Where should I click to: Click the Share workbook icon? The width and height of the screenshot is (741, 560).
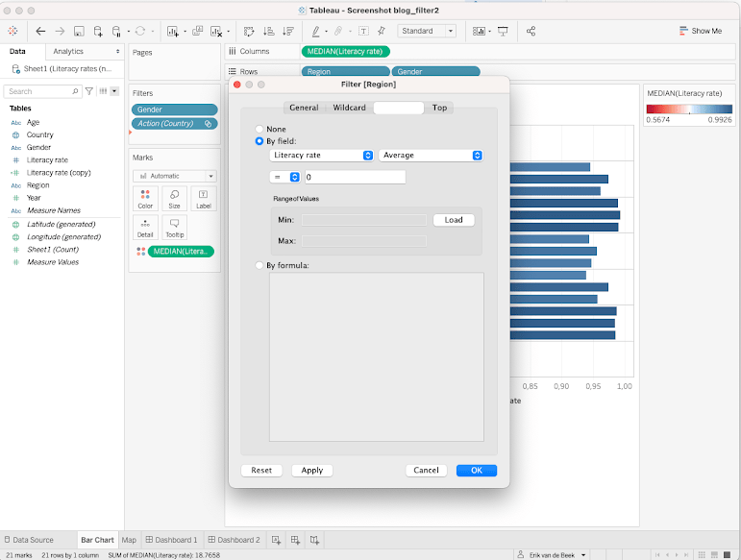click(x=531, y=31)
